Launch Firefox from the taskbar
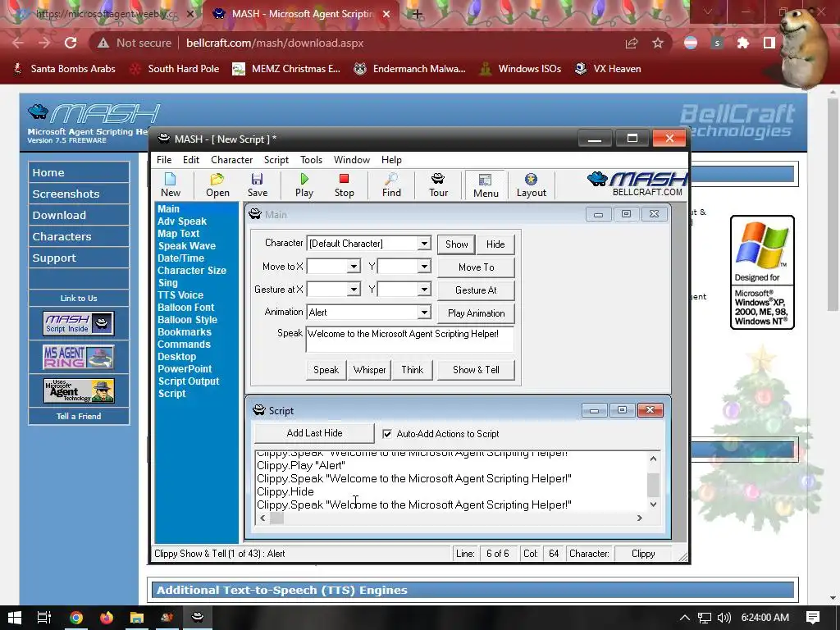 (x=107, y=618)
